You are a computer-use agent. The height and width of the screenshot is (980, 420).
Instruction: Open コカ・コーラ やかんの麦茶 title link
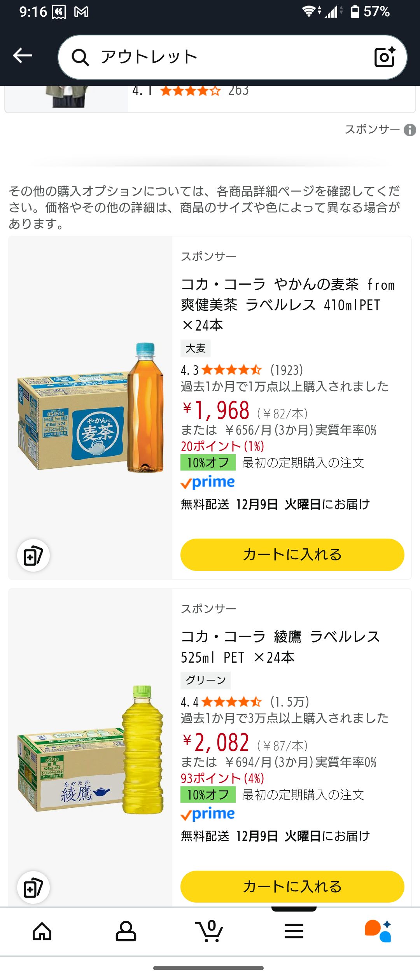288,304
